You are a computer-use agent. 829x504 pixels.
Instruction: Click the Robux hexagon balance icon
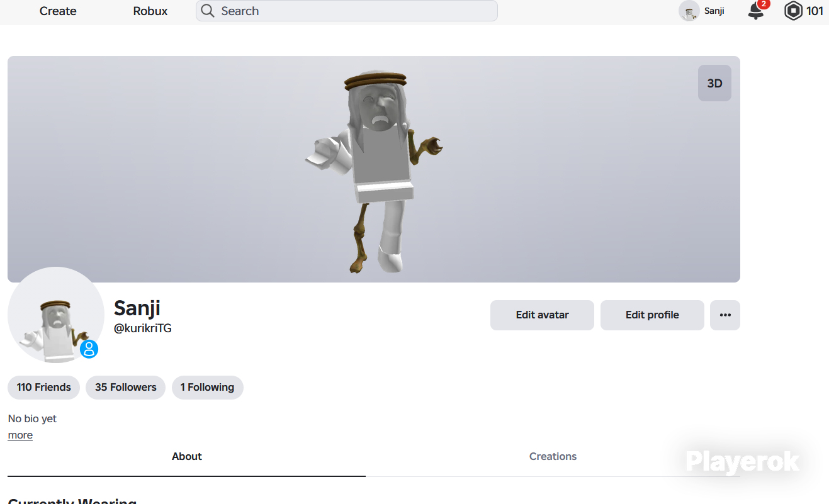(793, 11)
